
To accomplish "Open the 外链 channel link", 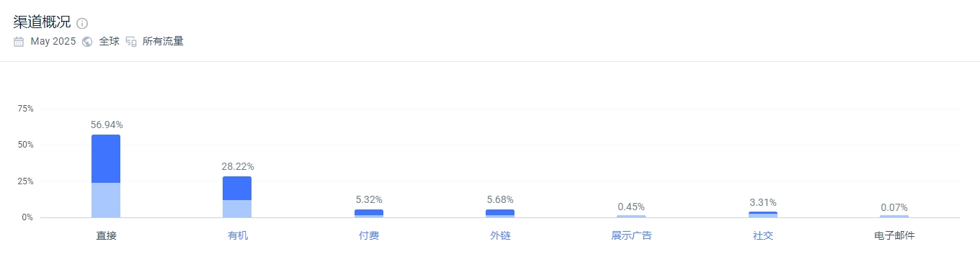I will pyautogui.click(x=500, y=235).
